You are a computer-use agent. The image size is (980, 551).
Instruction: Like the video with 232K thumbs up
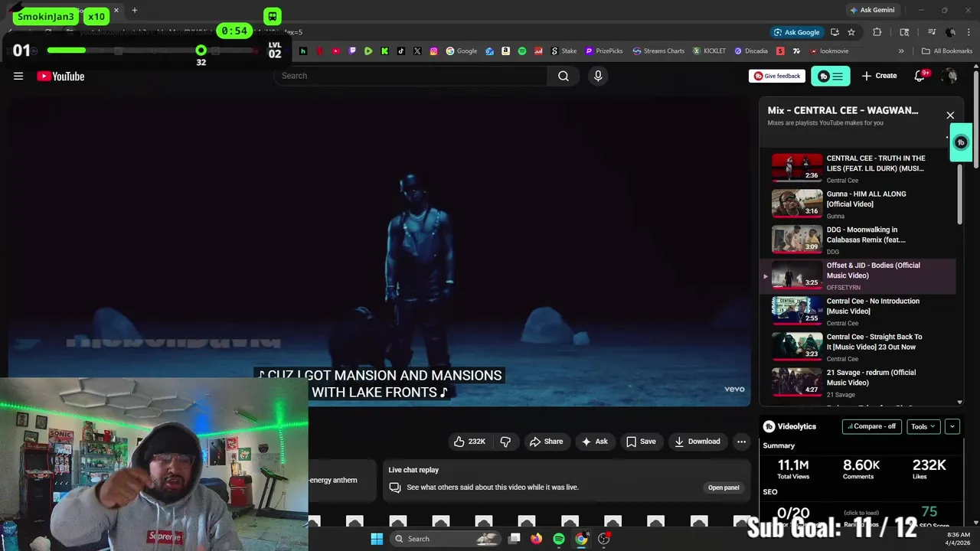pos(469,442)
